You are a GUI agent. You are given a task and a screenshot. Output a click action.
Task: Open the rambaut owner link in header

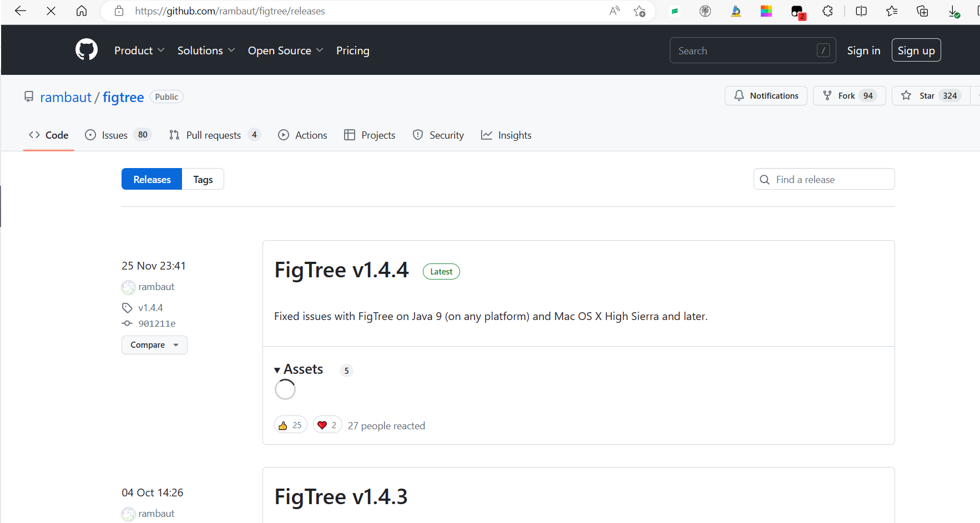click(x=65, y=97)
